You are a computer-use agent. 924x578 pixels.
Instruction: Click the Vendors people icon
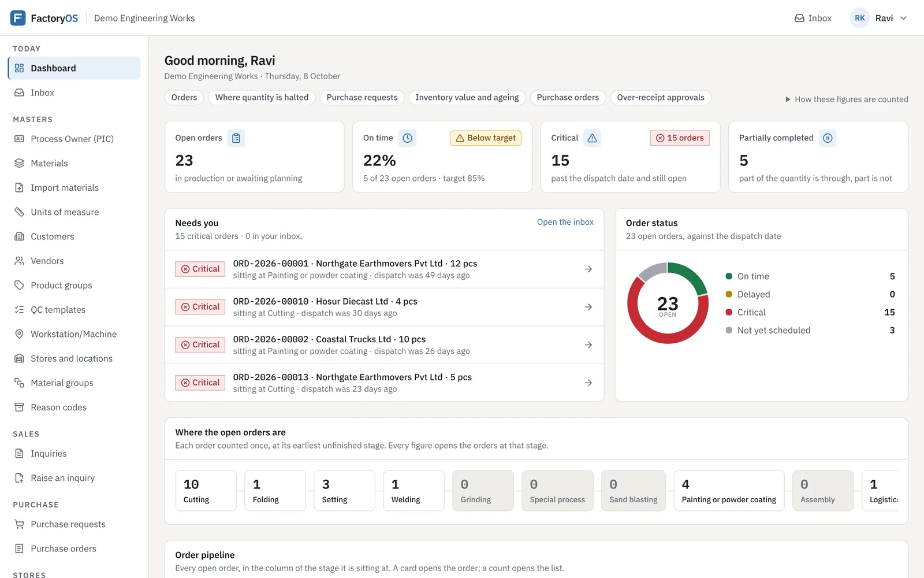(x=19, y=261)
